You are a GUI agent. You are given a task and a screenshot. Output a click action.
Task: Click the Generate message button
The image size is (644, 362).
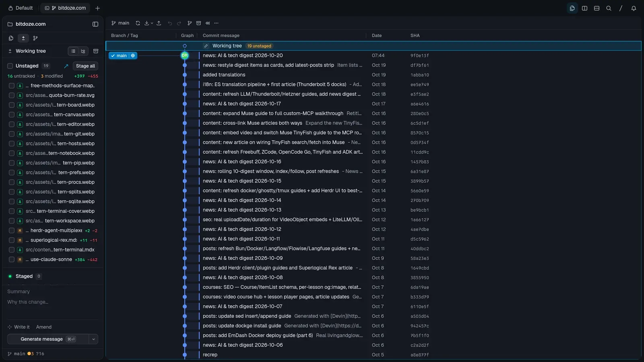48,339
